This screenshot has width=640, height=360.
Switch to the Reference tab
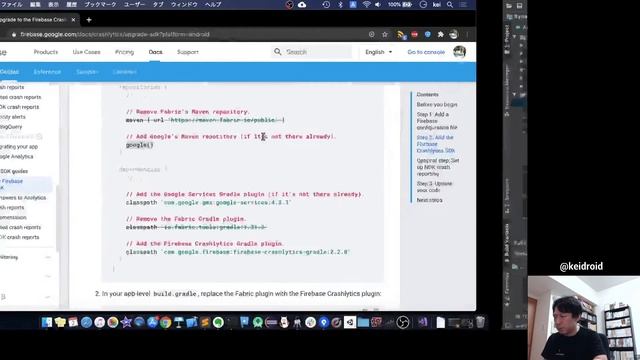coord(47,72)
